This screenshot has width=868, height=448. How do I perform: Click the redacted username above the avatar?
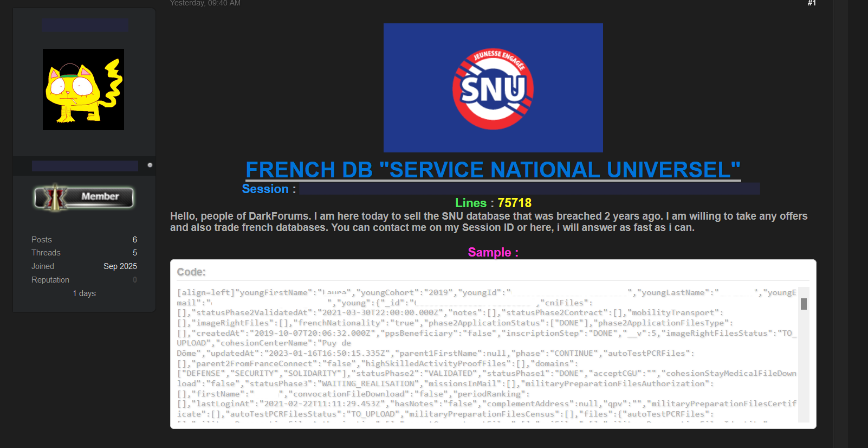tap(85, 25)
